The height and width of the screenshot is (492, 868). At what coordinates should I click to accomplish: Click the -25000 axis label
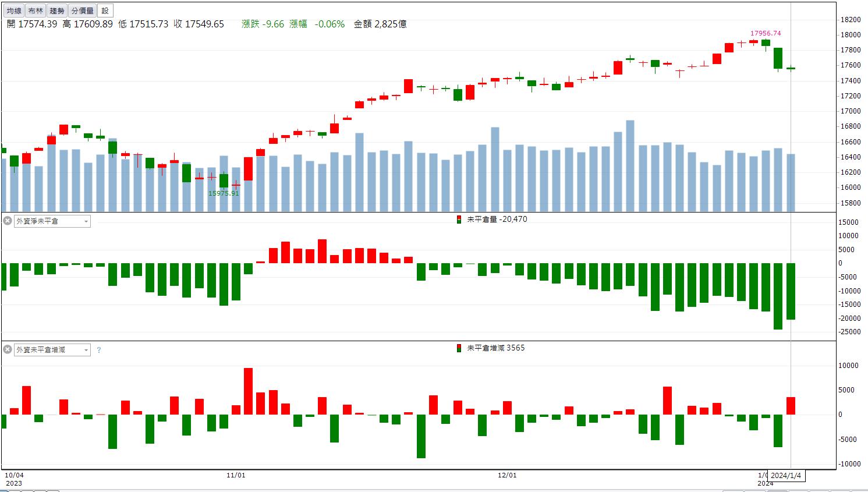(848, 332)
